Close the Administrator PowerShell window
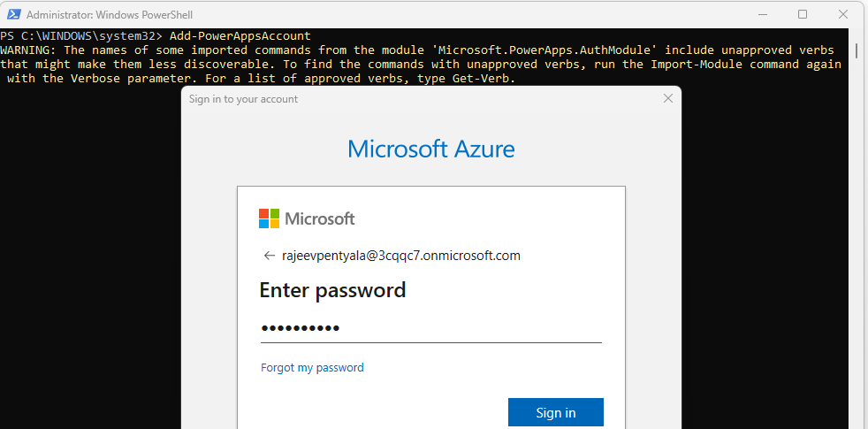The image size is (868, 429). point(844,14)
